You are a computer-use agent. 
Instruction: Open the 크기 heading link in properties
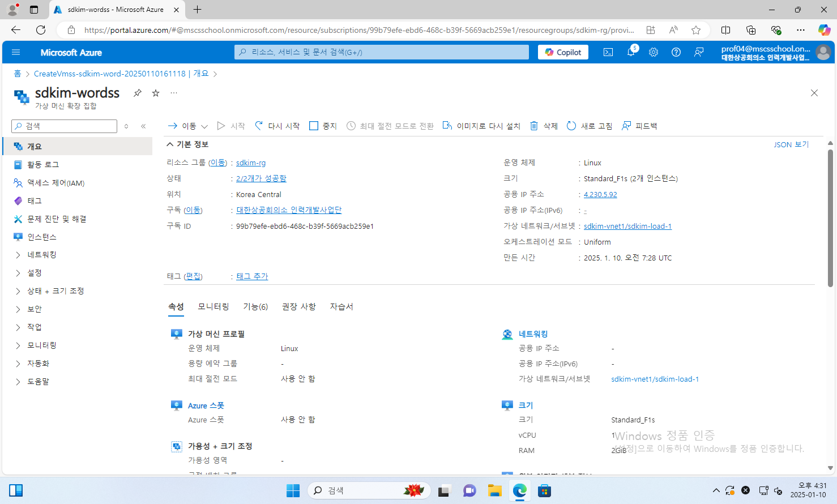526,405
